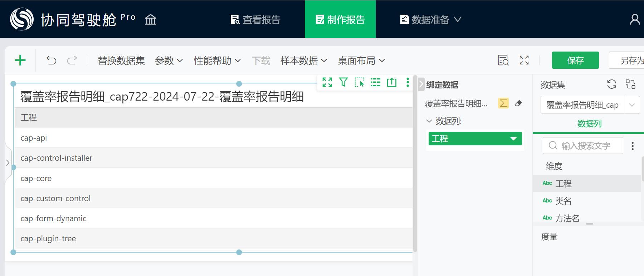Screen dimensions: 644x276
Task: Open the component filter funnel icon
Action: tap(343, 82)
